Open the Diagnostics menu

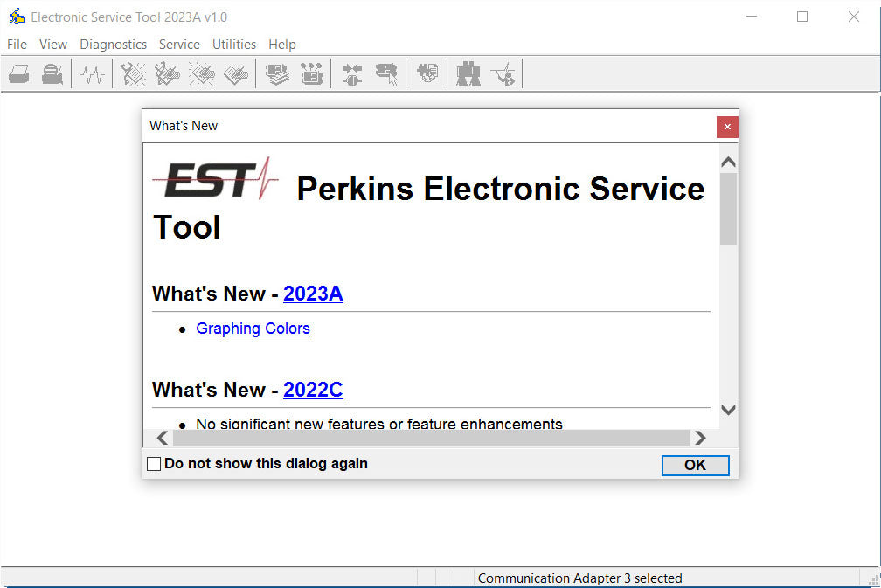click(113, 45)
